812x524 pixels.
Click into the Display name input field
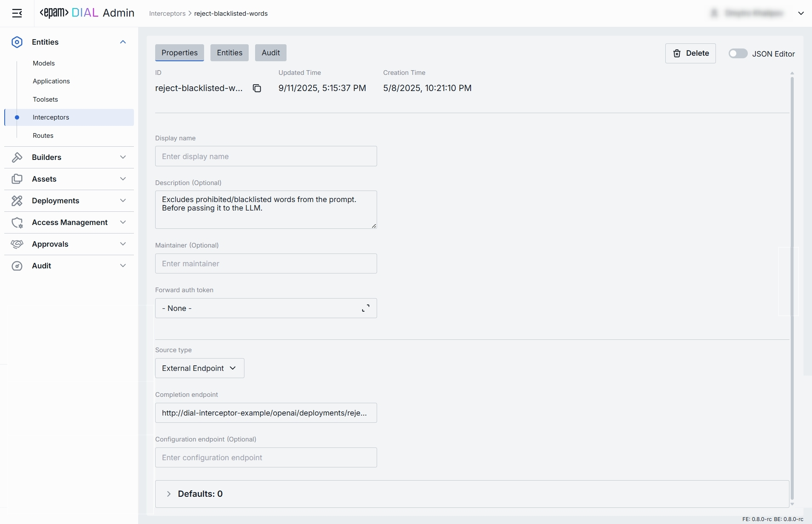click(x=266, y=157)
